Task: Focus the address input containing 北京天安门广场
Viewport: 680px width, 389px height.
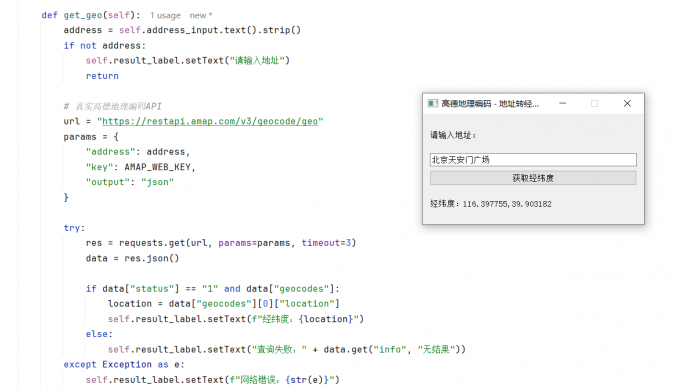Action: pos(533,160)
